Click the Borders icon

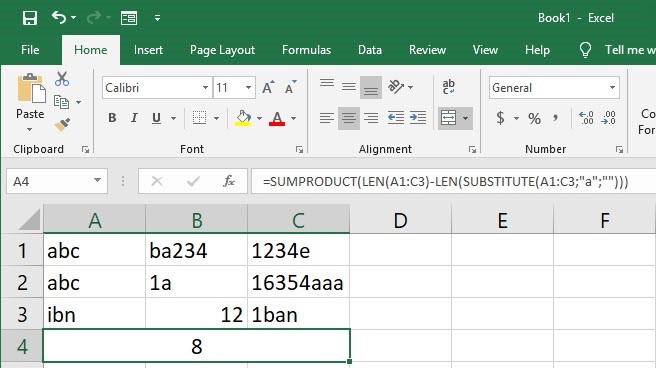click(x=200, y=118)
